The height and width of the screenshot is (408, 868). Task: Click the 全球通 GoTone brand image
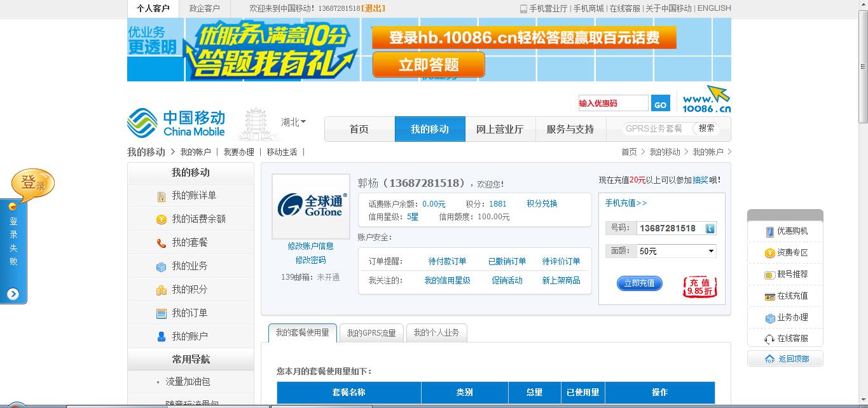(x=311, y=207)
